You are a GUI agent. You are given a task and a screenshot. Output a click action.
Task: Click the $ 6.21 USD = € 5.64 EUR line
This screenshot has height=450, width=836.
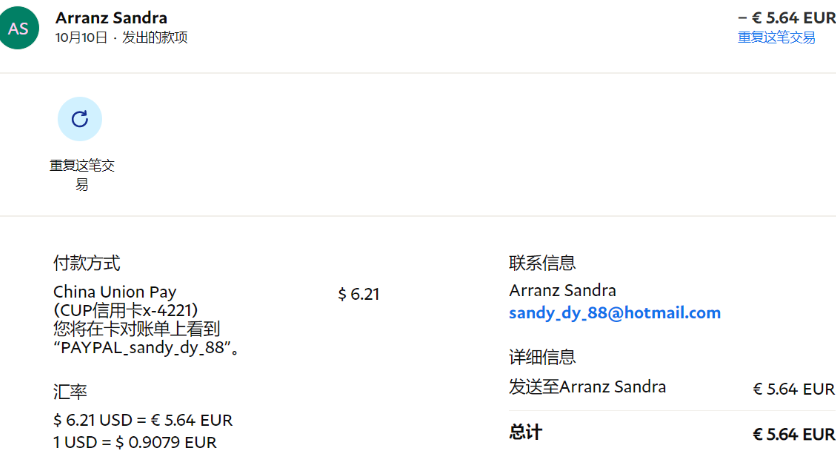coord(143,421)
